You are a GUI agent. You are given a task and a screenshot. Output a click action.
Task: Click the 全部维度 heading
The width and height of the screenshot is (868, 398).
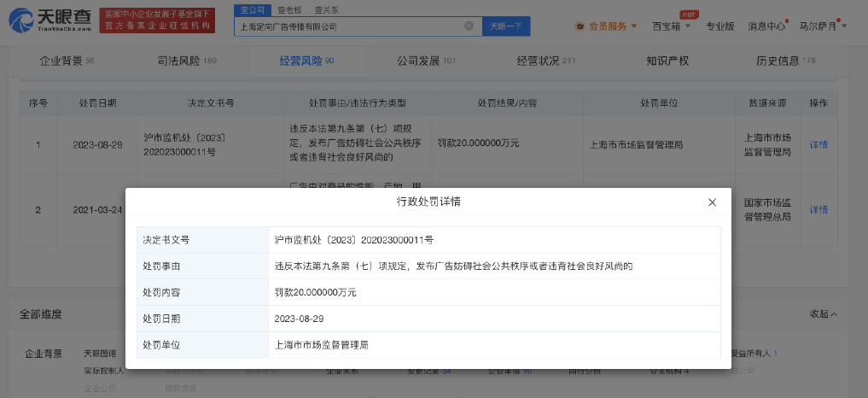pyautogui.click(x=41, y=314)
